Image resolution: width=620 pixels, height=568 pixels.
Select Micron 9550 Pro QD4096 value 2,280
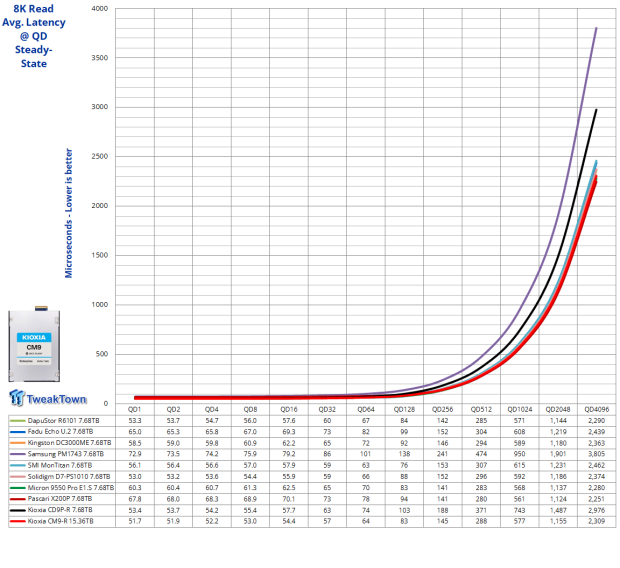597,488
